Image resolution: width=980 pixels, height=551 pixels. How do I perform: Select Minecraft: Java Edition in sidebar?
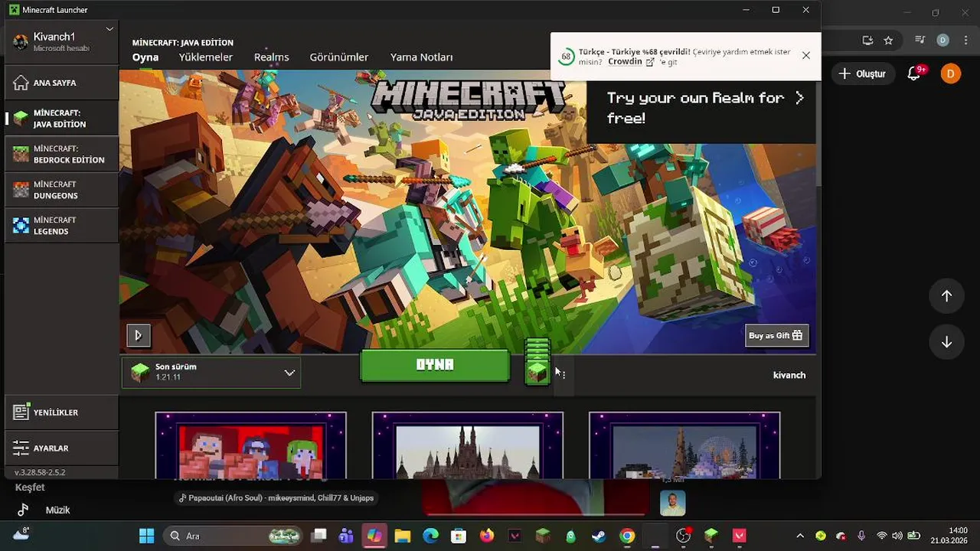click(x=61, y=119)
